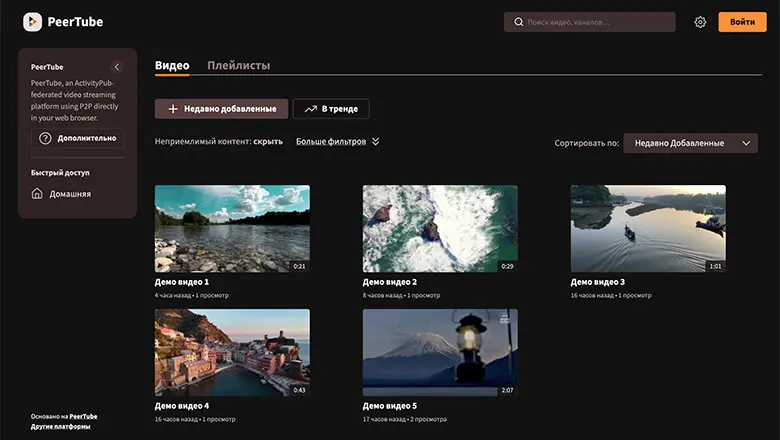This screenshot has height=440, width=780.
Task: Open the Домашняя link in quick access
Action: point(61,194)
